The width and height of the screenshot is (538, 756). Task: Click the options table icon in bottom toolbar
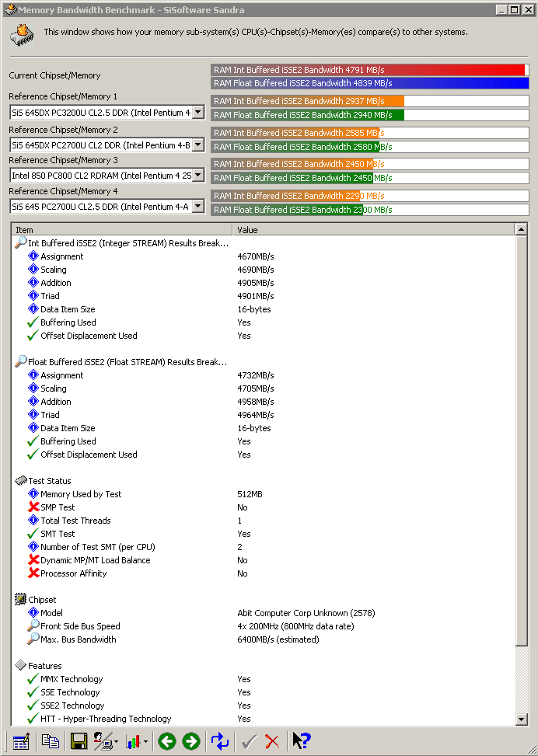point(21,741)
